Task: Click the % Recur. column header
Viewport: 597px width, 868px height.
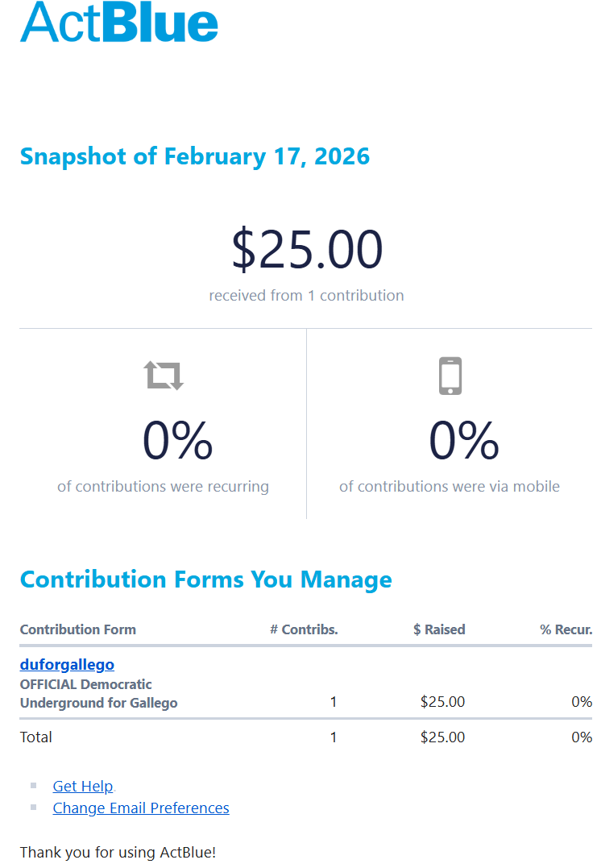Action: click(566, 629)
